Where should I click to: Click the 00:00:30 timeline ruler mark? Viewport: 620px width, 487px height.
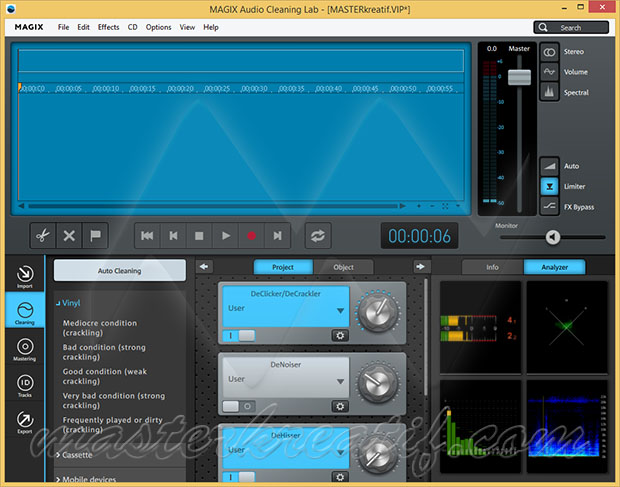coord(254,89)
